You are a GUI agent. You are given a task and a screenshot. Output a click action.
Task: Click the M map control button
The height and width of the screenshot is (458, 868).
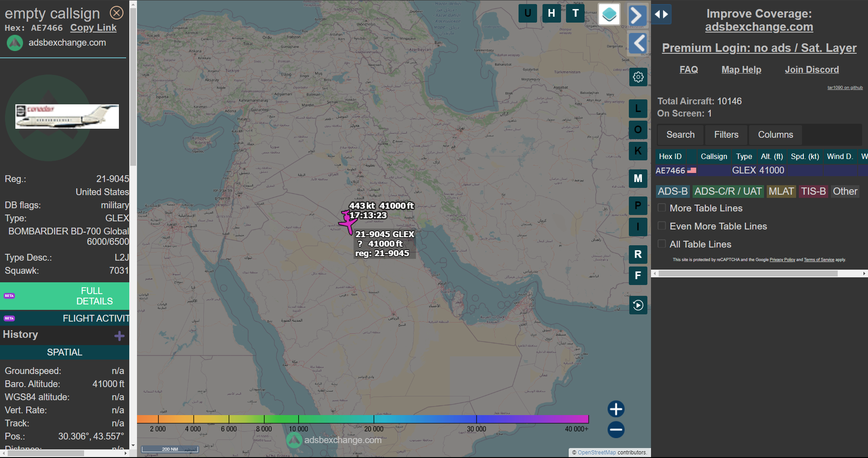(x=638, y=178)
